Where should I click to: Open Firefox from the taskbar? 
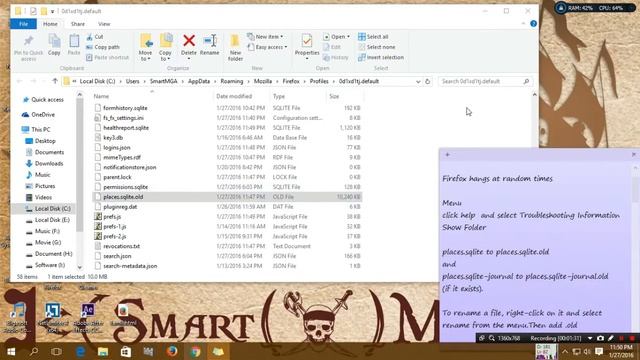pyautogui.click(x=172, y=351)
